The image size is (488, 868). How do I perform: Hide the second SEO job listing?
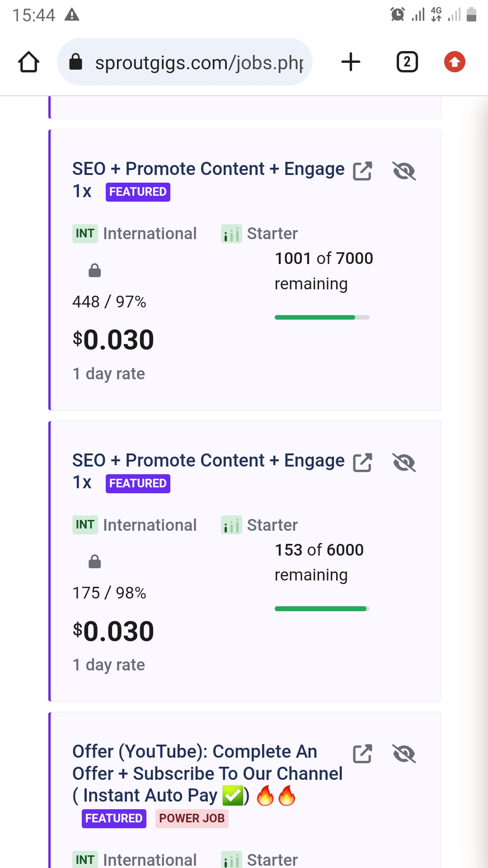pyautogui.click(x=404, y=462)
